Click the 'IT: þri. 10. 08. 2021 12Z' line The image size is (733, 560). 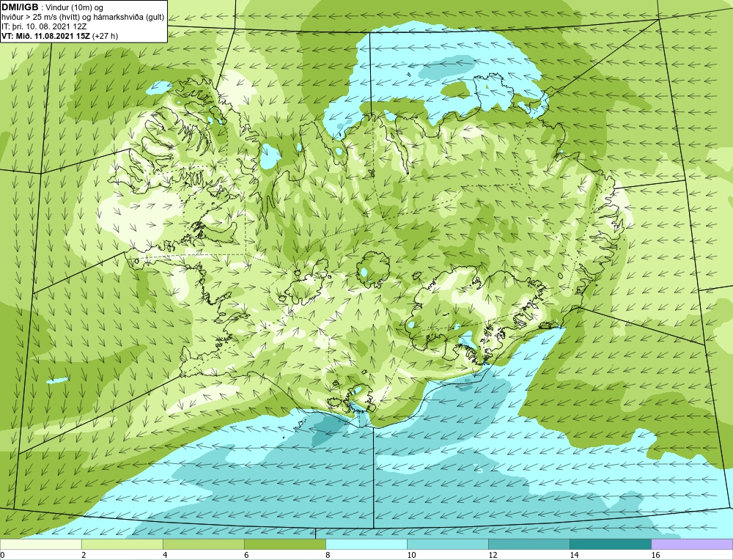pos(45,26)
